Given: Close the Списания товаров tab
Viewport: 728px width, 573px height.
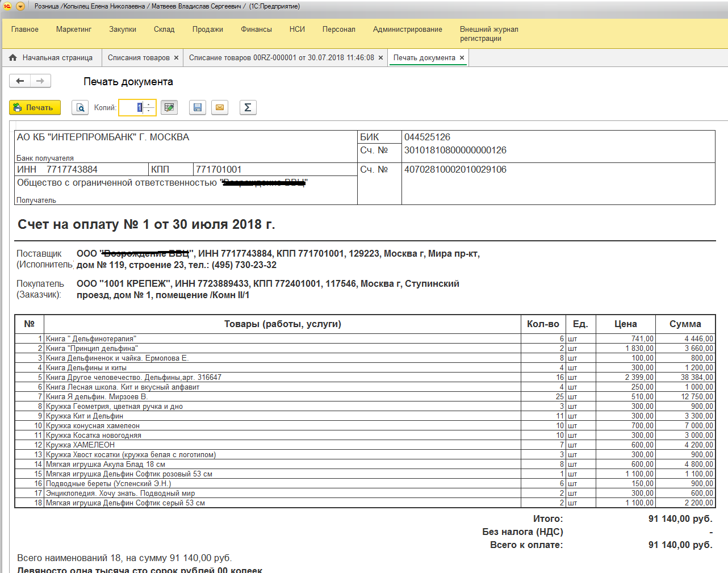Looking at the screenshot, I should pyautogui.click(x=176, y=58).
